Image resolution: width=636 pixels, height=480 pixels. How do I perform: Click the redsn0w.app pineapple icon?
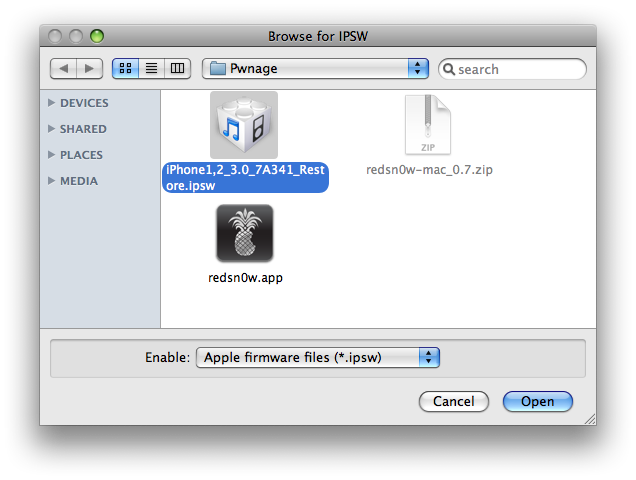[245, 233]
